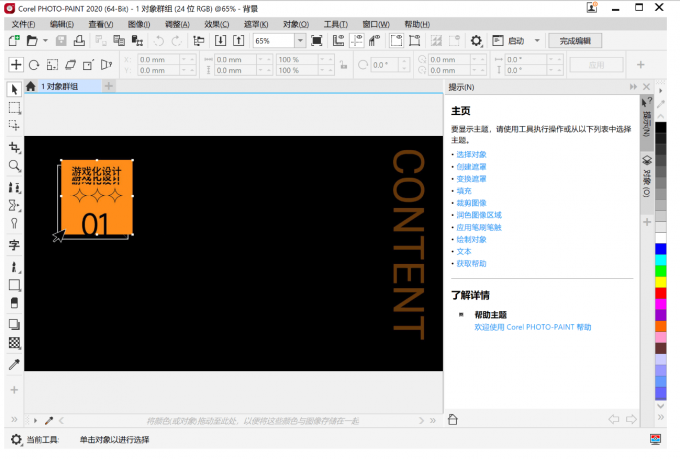Select the Text tool
The width and height of the screenshot is (680, 459).
14,245
